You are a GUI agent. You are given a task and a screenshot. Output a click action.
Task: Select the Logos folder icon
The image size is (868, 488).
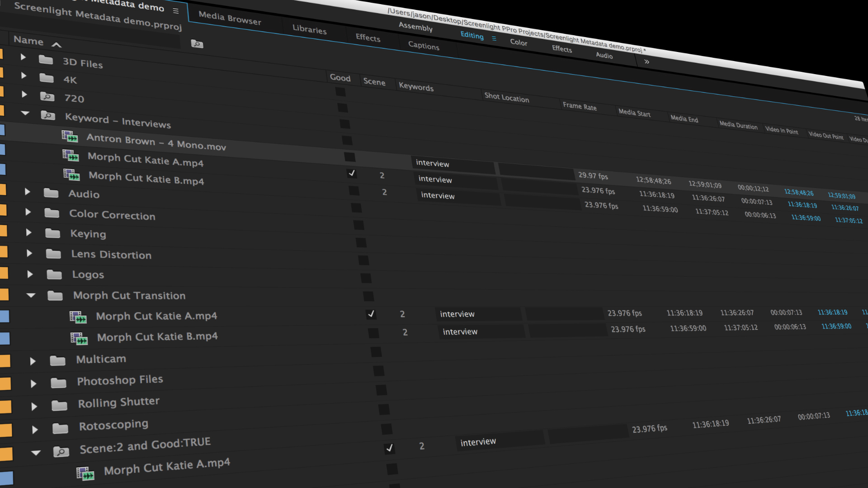point(54,274)
